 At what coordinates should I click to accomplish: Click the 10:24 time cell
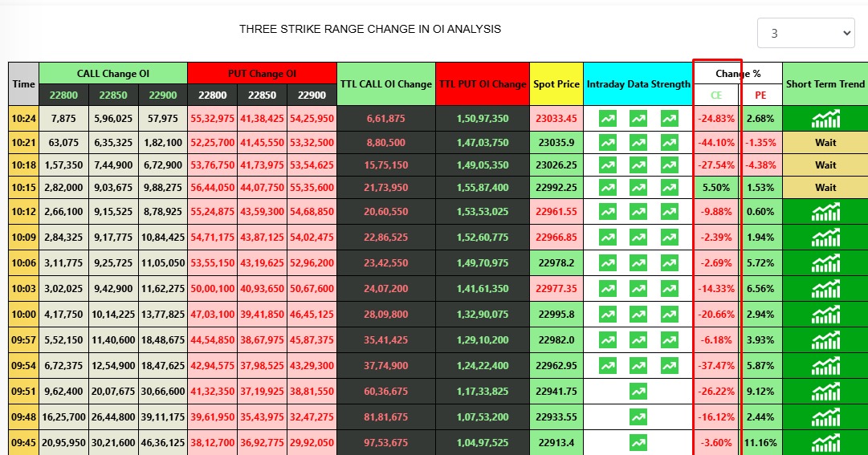tap(24, 119)
